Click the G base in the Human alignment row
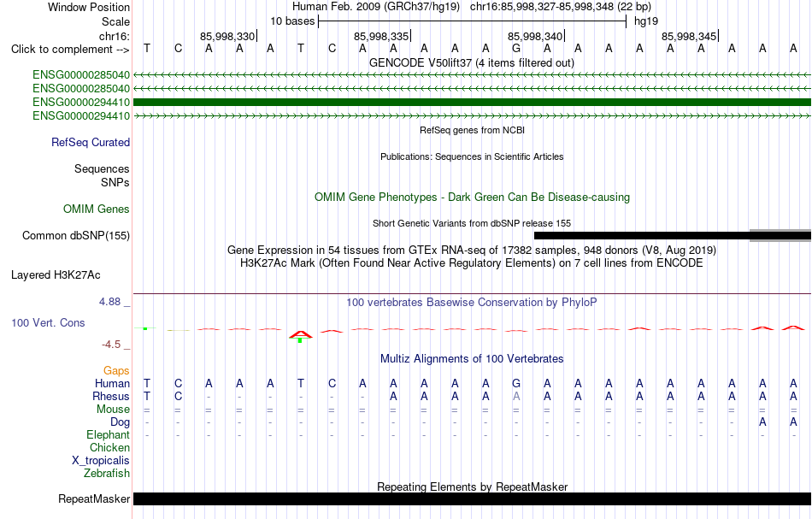Image resolution: width=812 pixels, height=519 pixels. 516,384
